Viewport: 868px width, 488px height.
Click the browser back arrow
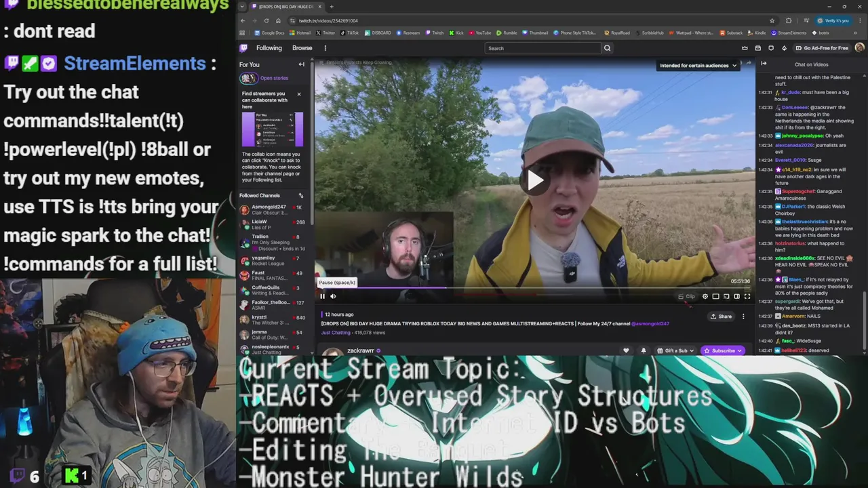pyautogui.click(x=243, y=21)
